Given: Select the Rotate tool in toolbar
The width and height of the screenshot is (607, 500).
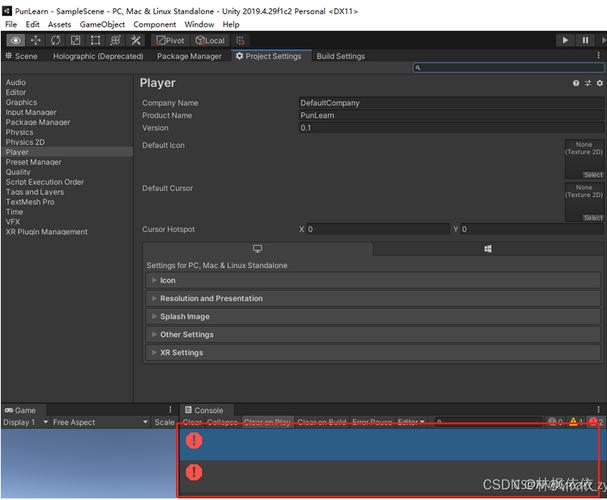Looking at the screenshot, I should tap(56, 40).
